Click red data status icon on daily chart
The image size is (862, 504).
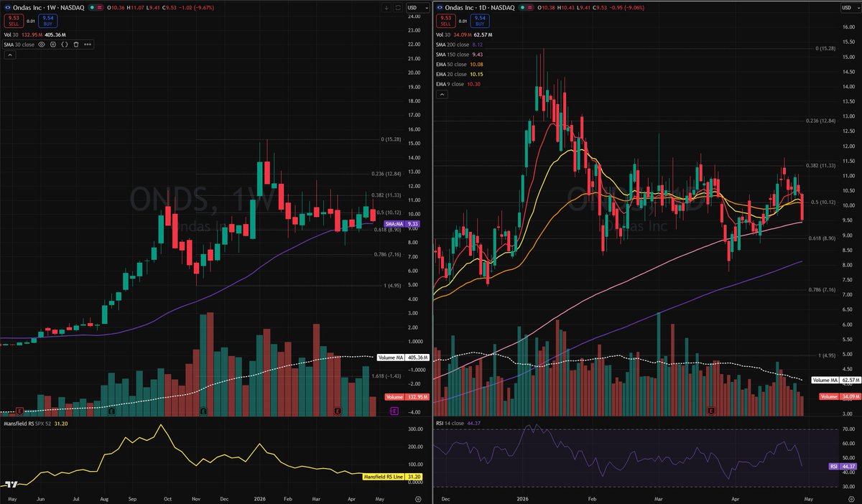tap(530, 8)
